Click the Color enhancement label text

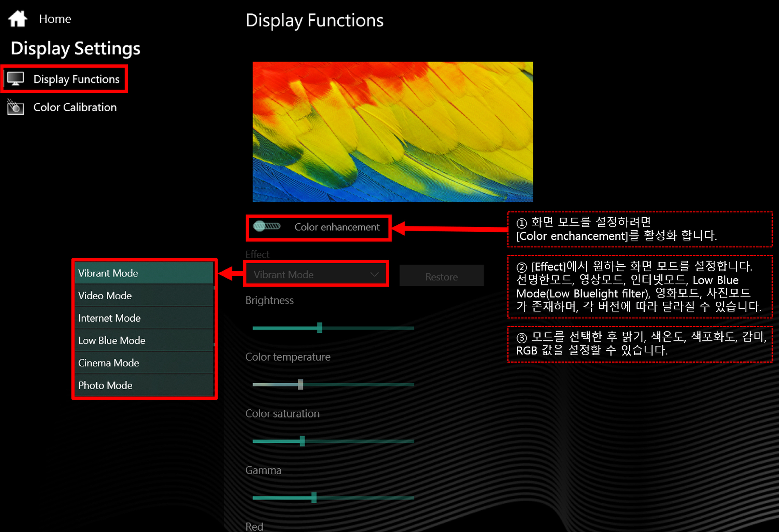[337, 227]
